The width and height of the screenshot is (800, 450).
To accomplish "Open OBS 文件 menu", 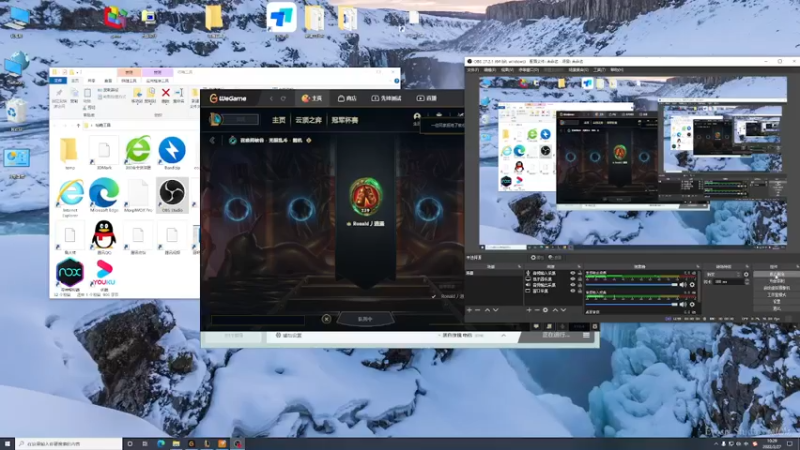I will (473, 70).
